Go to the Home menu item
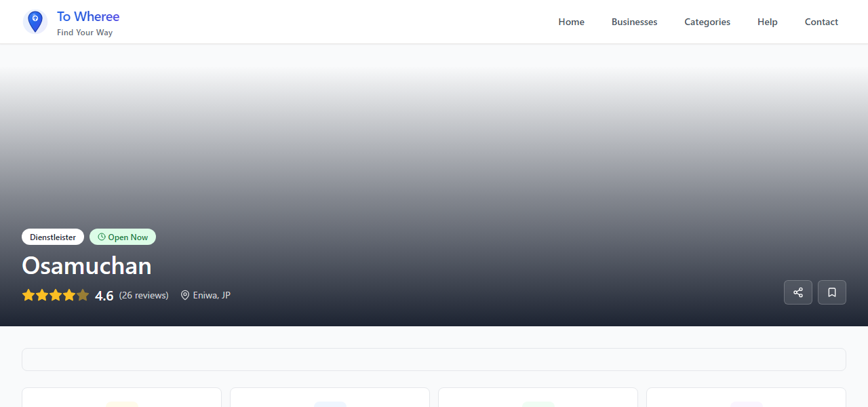The height and width of the screenshot is (407, 868). pyautogui.click(x=571, y=22)
